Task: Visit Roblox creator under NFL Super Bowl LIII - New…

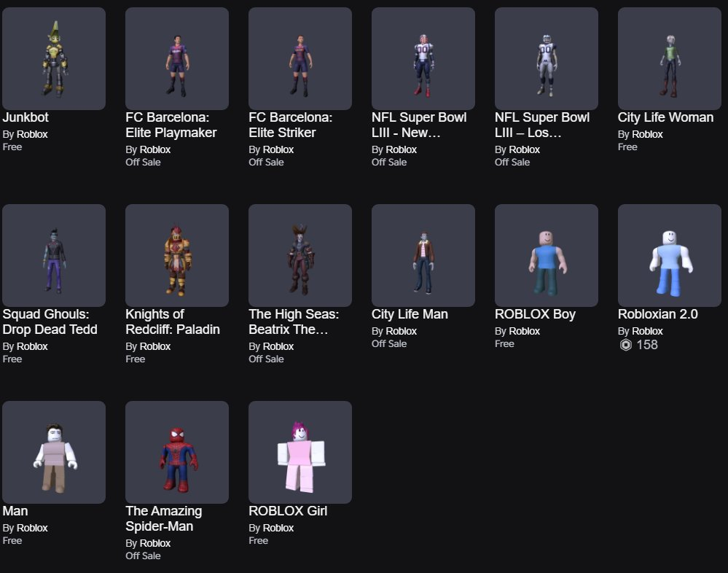Action: click(401, 150)
